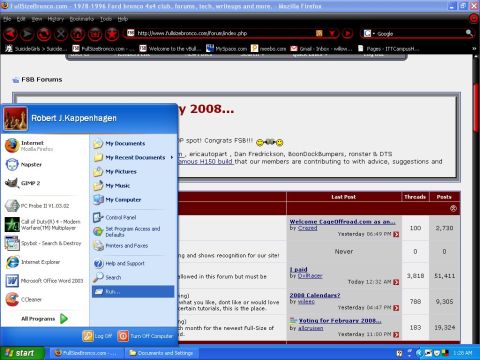This screenshot has height=360, width=480.
Task: Click the Gmail Inbox bookmark
Action: click(321, 49)
